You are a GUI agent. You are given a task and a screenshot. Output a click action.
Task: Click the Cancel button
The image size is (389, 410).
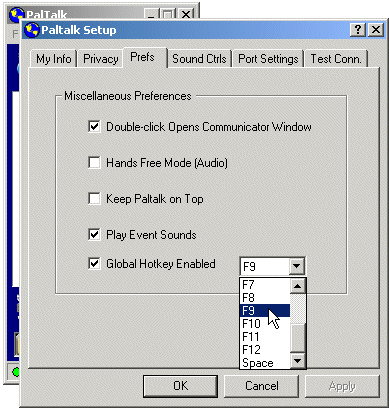tap(262, 386)
